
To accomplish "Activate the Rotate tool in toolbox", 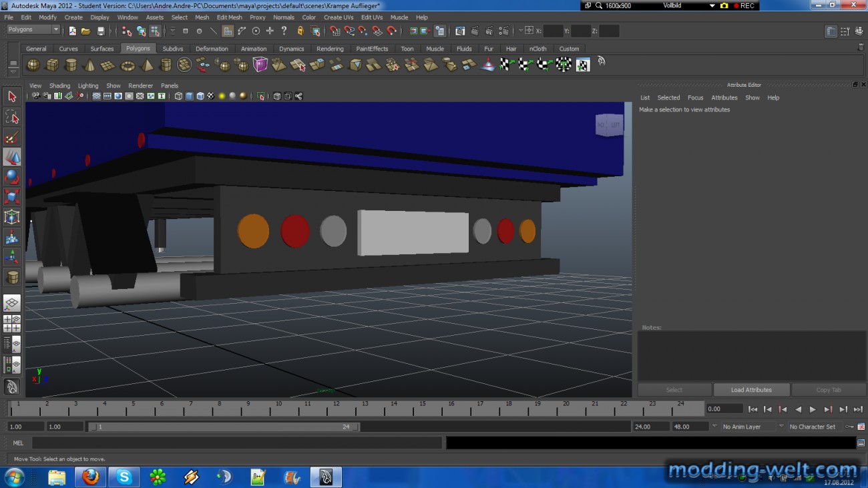I will pyautogui.click(x=12, y=177).
